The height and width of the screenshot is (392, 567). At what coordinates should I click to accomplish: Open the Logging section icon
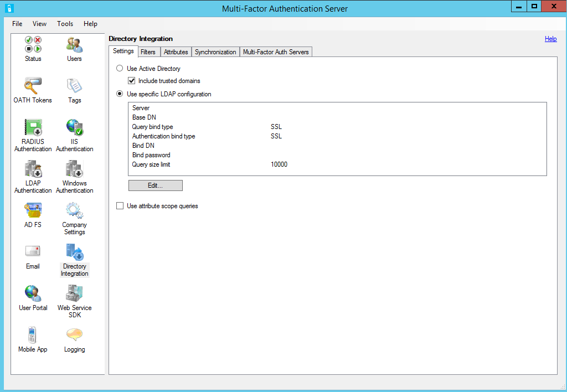tap(75, 335)
